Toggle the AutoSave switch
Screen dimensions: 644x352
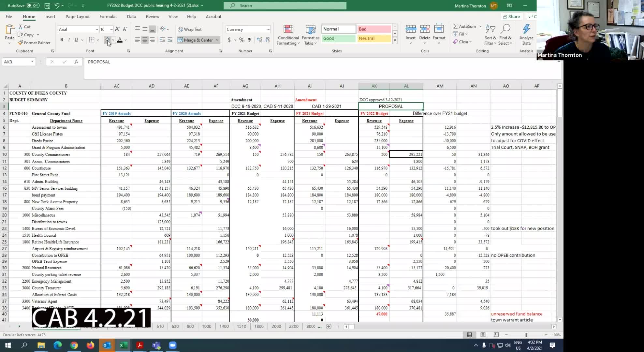pos(33,6)
